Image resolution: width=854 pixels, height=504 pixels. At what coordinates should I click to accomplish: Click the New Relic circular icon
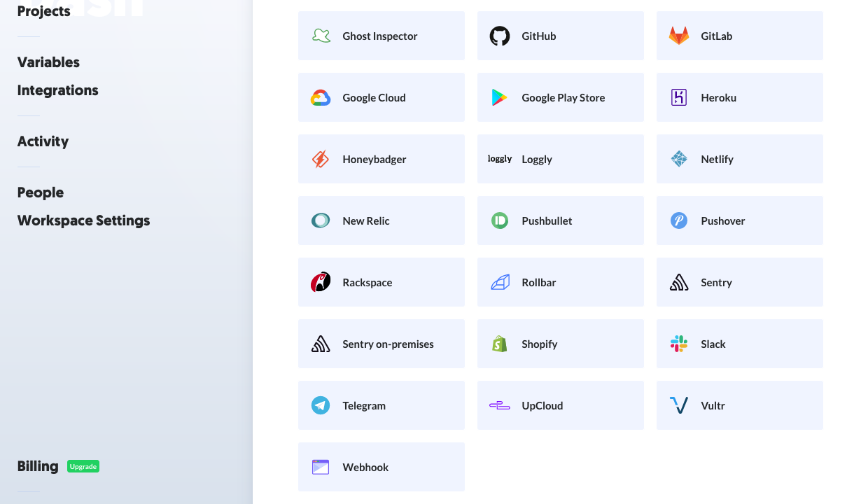[x=321, y=220]
